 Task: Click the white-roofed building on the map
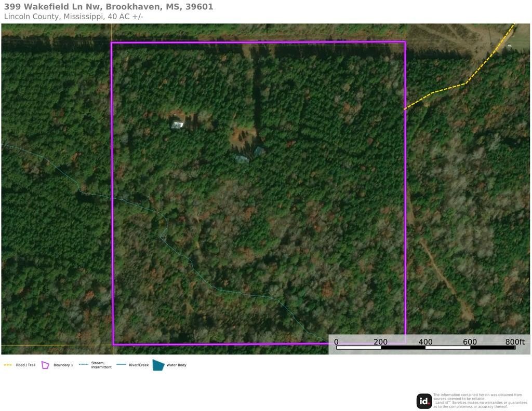pyautogui.click(x=178, y=125)
